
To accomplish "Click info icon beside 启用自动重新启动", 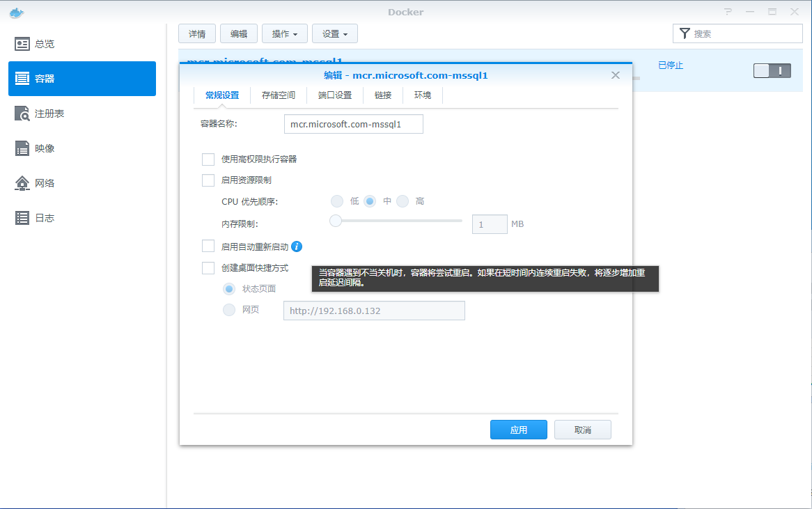I will coord(297,246).
